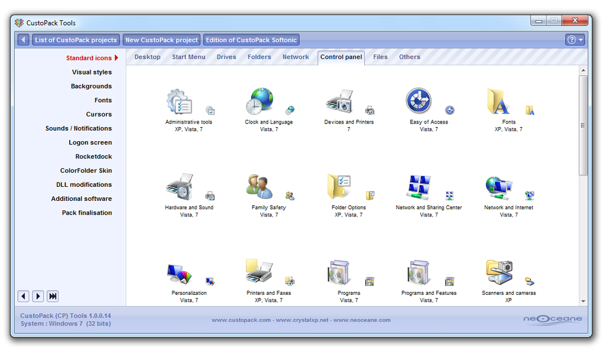Viewport: 603px width, 364px height.
Task: Select the large Folder Options icon
Action: pos(339,187)
